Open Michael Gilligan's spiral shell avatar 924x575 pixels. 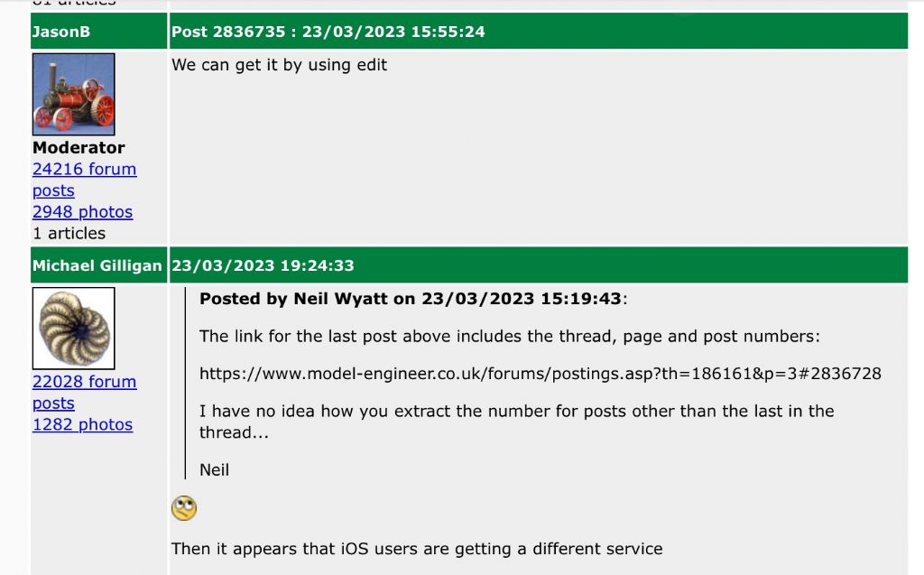(x=74, y=329)
